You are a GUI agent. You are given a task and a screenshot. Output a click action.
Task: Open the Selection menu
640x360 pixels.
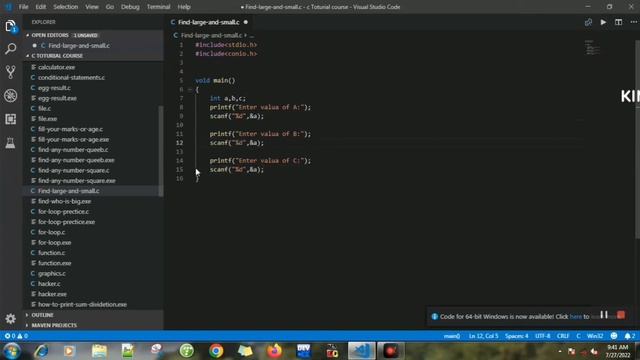(x=65, y=7)
